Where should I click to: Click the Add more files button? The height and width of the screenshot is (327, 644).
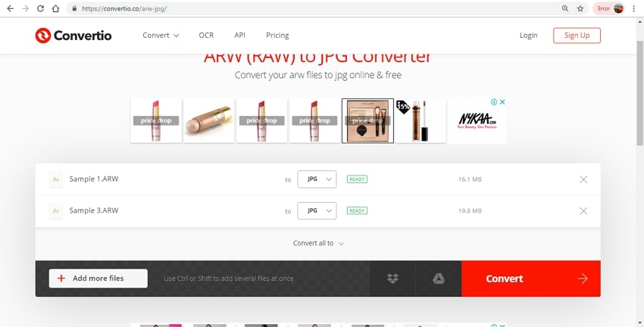(98, 279)
